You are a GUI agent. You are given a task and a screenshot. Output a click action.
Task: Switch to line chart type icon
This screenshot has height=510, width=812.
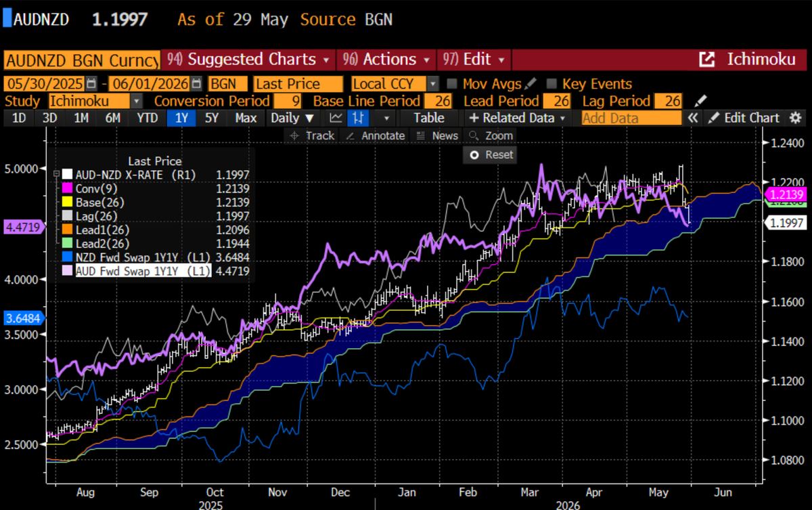(336, 118)
